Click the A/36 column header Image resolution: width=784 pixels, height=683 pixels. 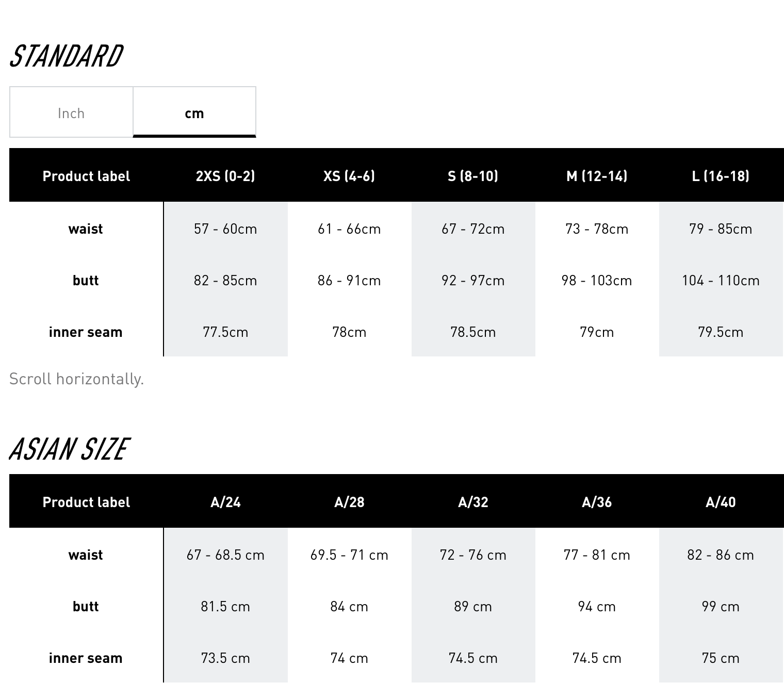click(597, 502)
